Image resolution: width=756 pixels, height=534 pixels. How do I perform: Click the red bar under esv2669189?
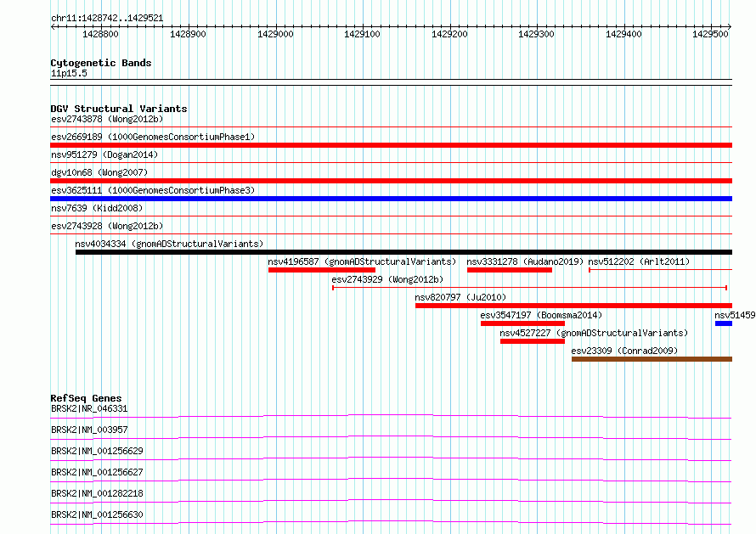tap(391, 145)
